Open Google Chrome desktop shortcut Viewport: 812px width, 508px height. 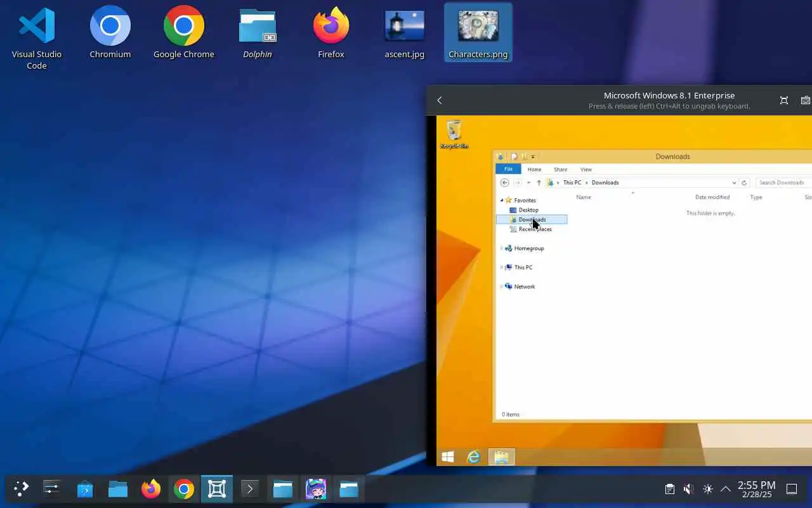pyautogui.click(x=183, y=33)
